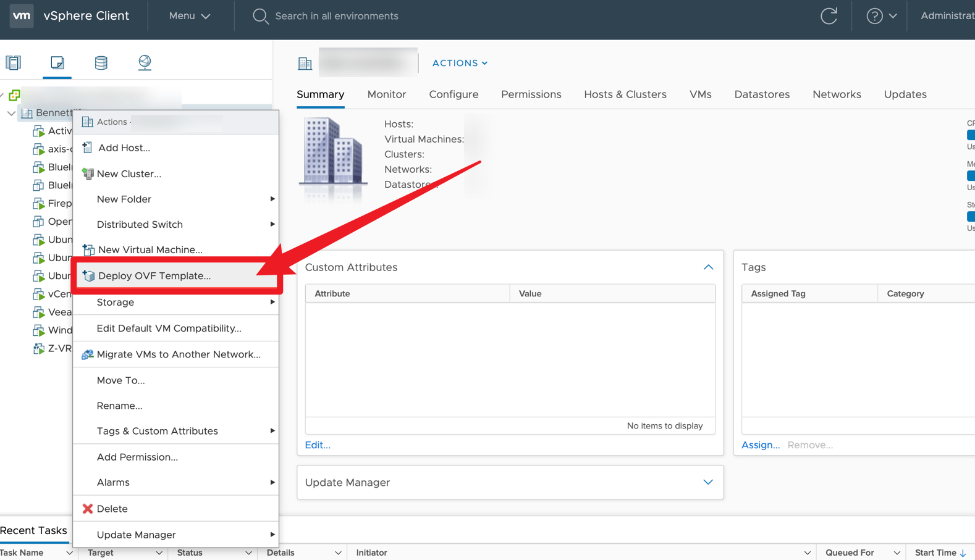
Task: Click the VM icon beside axis tree item
Action: pos(38,149)
